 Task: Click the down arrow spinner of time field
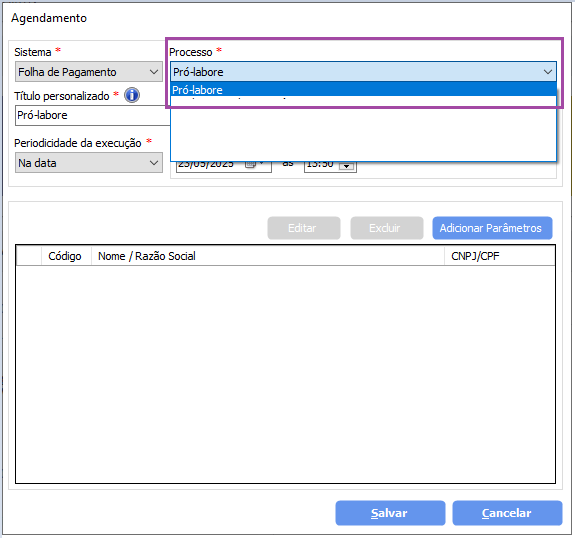coord(347,166)
